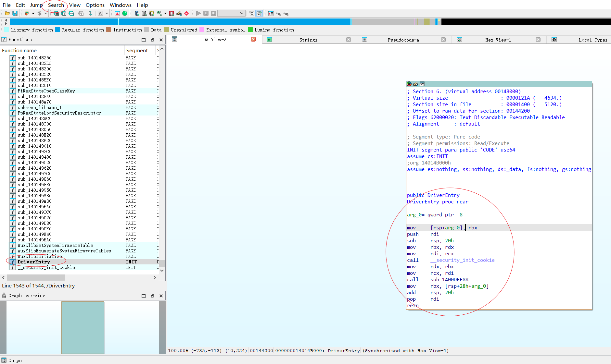Click the circled T text toolbar icon
611x364 pixels.
click(64, 13)
